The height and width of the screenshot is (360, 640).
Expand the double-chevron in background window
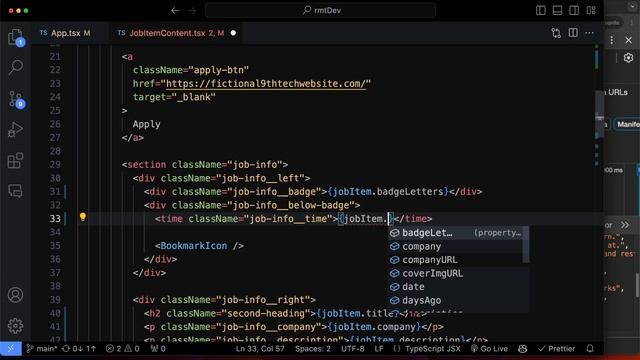point(625,225)
